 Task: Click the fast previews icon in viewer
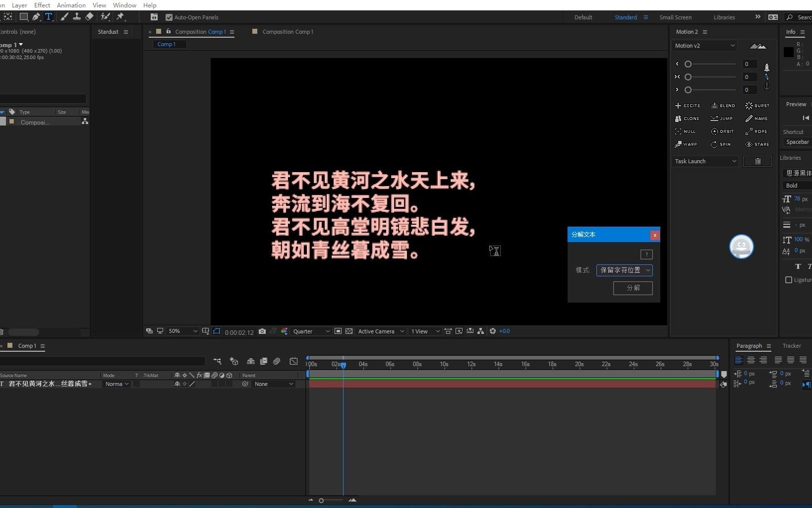[459, 331]
